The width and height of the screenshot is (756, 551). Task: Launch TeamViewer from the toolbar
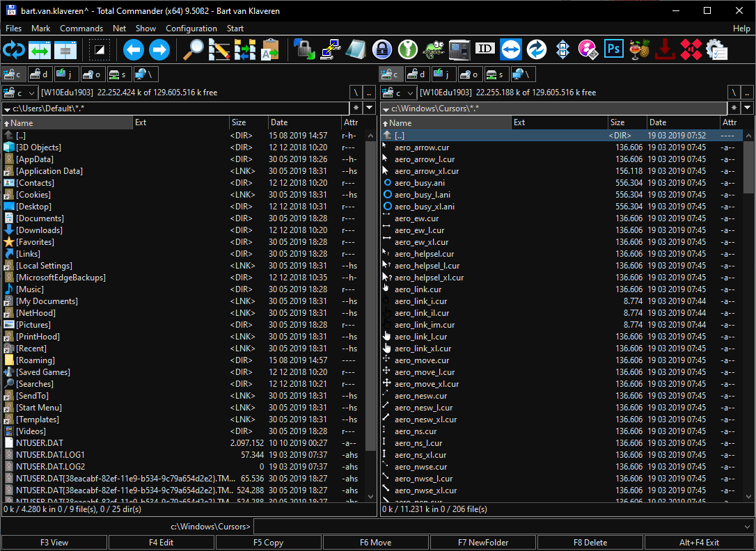511,49
